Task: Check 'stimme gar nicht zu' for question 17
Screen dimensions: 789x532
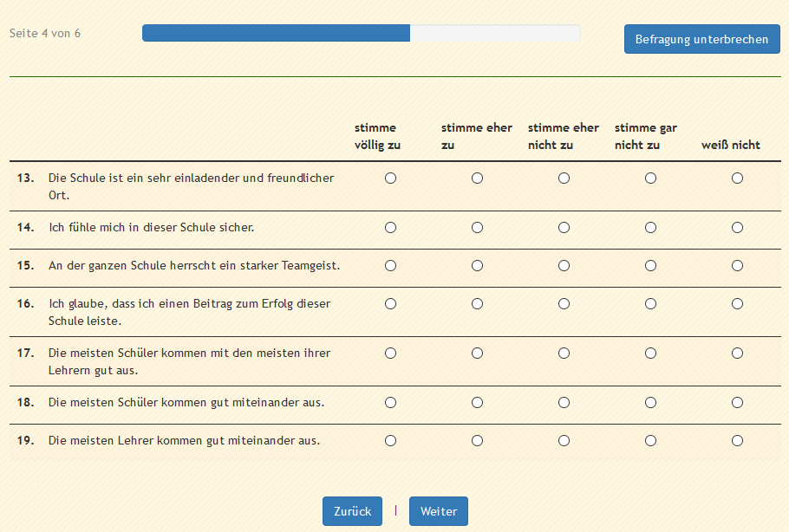Action: coord(650,353)
